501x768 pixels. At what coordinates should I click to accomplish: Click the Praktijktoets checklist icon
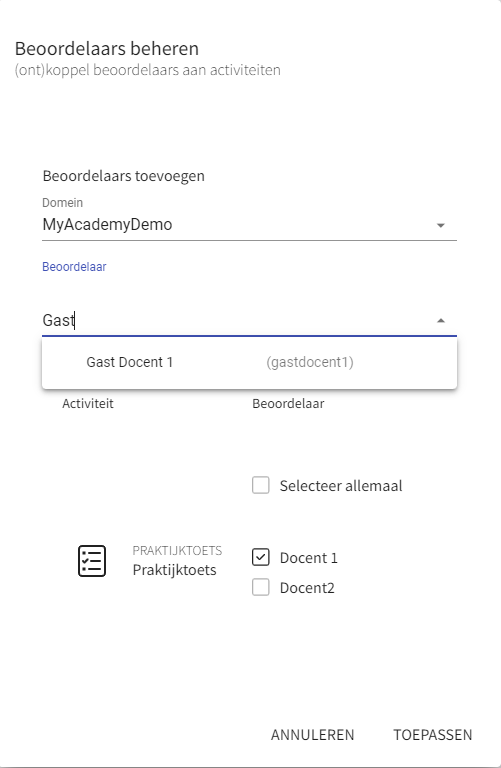[x=92, y=561]
